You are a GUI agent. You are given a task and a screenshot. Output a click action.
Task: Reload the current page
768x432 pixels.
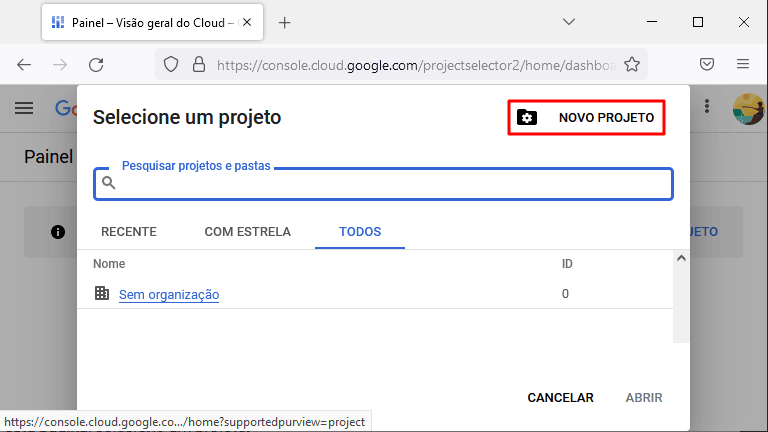click(96, 65)
